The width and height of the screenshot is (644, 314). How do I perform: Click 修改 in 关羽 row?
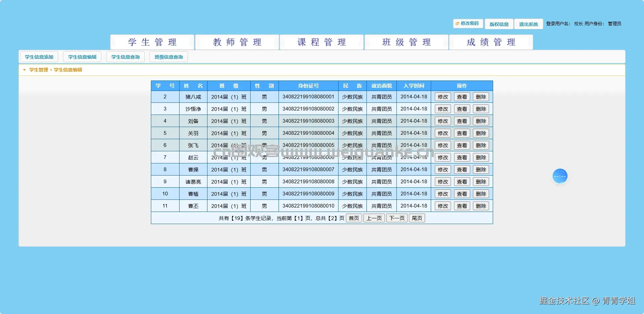coord(443,133)
